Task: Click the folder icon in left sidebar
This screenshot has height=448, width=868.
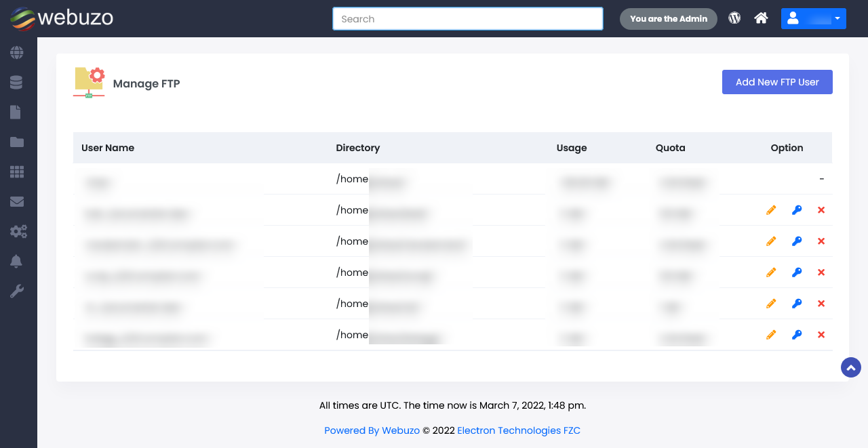Action: click(x=16, y=142)
